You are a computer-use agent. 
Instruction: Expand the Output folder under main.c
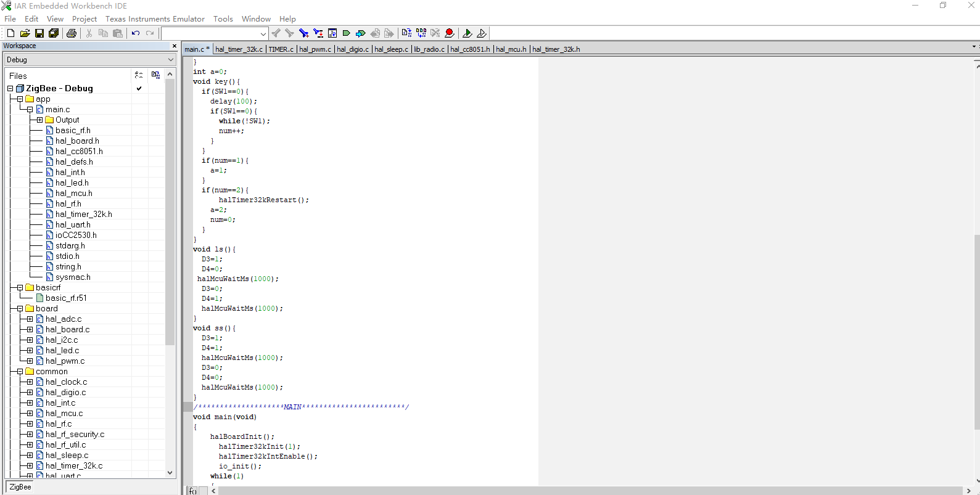coord(40,120)
